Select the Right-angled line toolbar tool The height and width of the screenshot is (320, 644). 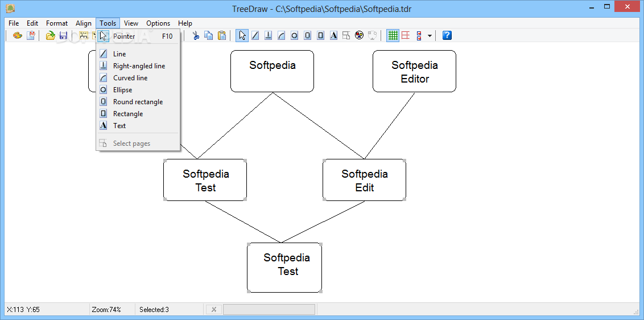point(268,35)
